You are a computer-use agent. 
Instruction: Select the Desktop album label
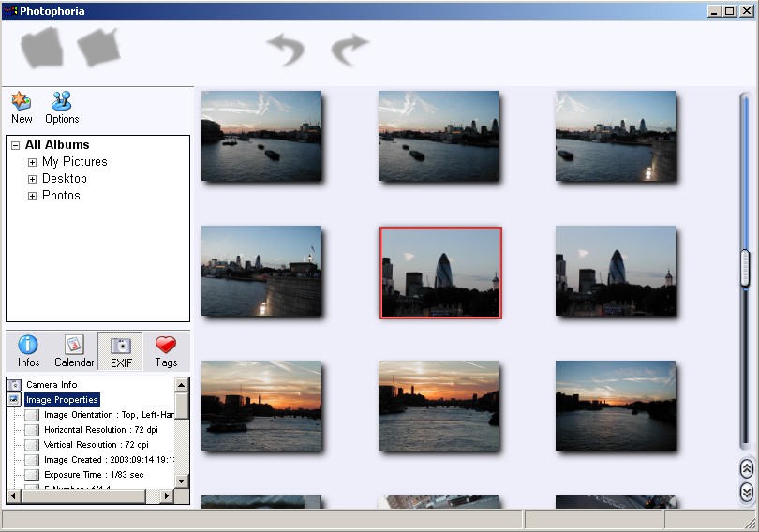[65, 179]
